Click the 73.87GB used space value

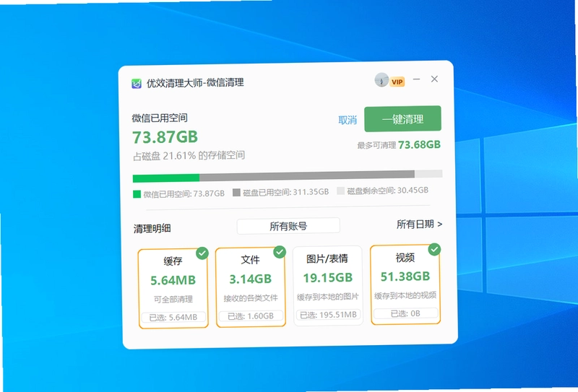click(x=165, y=137)
